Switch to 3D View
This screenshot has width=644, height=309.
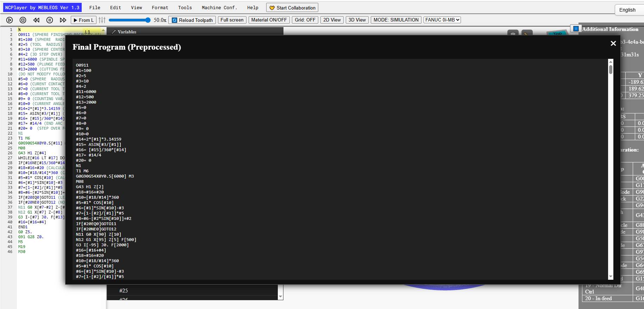coord(357,20)
